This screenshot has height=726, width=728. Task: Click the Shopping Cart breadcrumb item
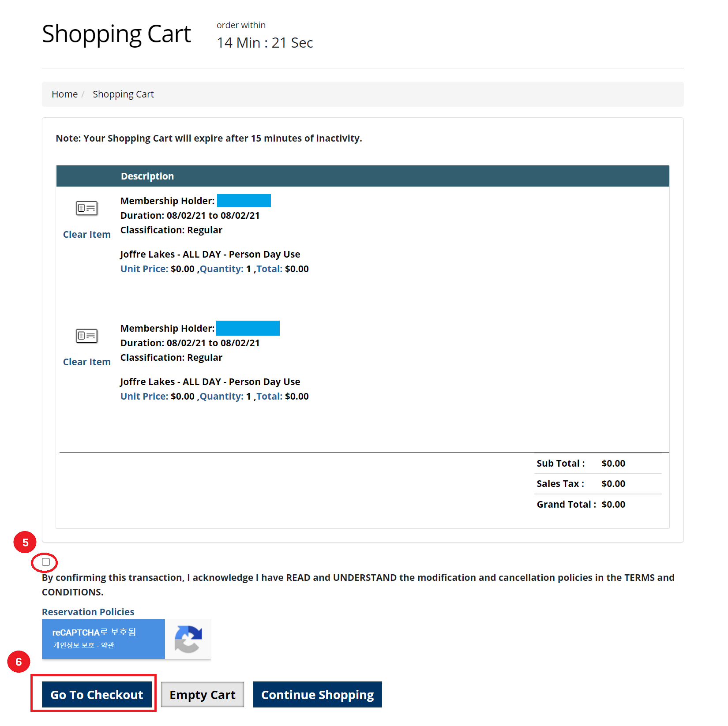coord(123,94)
